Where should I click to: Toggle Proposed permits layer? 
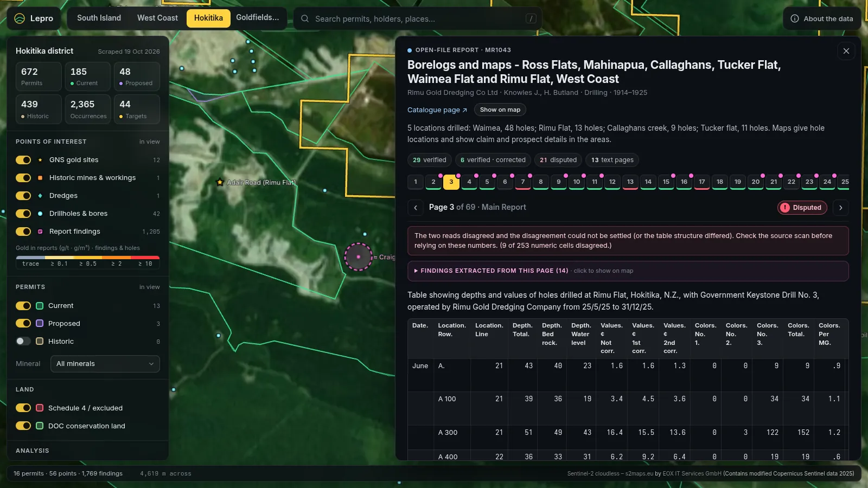23,324
